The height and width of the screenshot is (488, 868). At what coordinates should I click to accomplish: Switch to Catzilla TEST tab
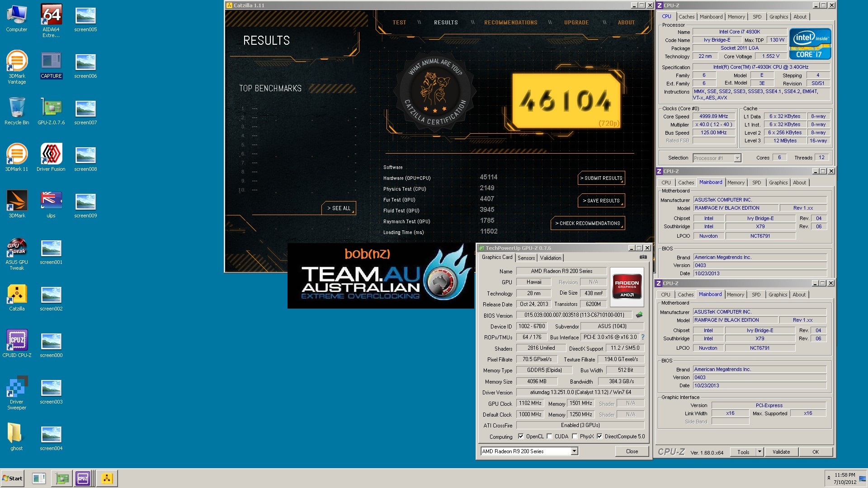[x=399, y=23]
